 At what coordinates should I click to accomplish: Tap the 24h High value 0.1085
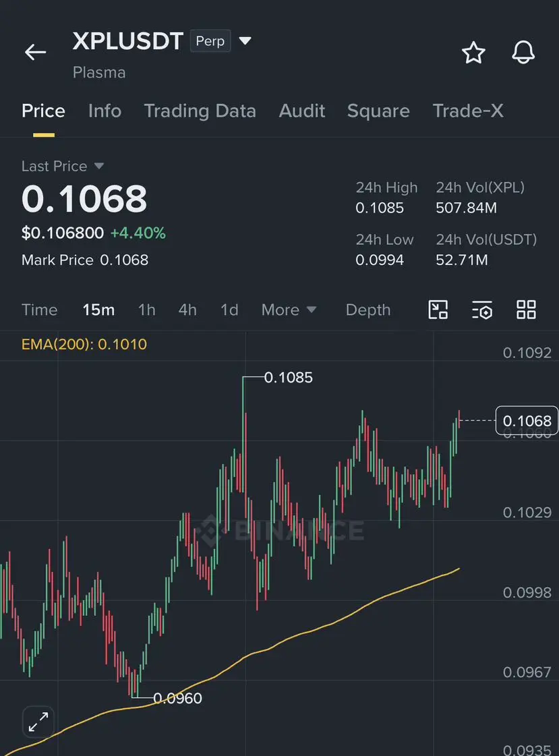380,208
